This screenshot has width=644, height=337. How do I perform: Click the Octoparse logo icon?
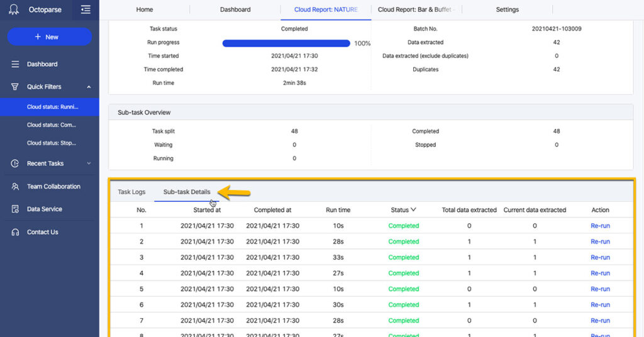(14, 10)
